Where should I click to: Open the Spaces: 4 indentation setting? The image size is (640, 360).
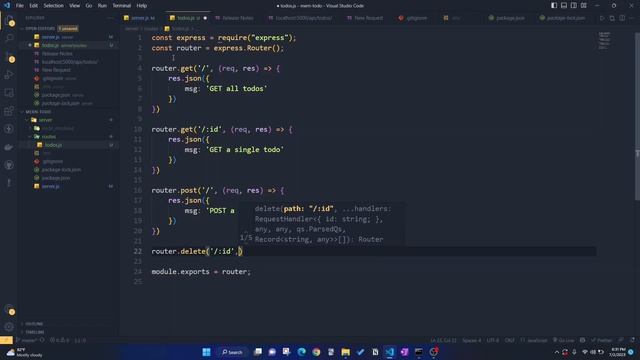coord(471,340)
